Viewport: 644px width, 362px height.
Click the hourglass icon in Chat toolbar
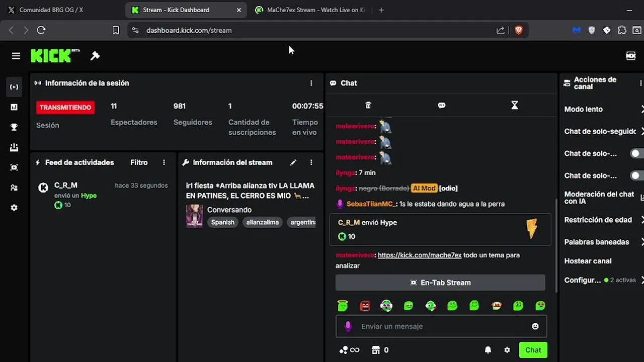coord(514,105)
